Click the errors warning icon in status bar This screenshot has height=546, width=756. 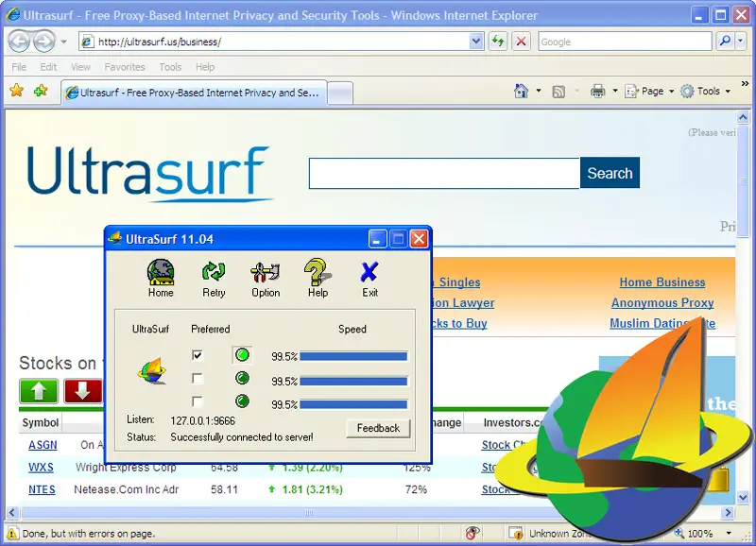11,533
